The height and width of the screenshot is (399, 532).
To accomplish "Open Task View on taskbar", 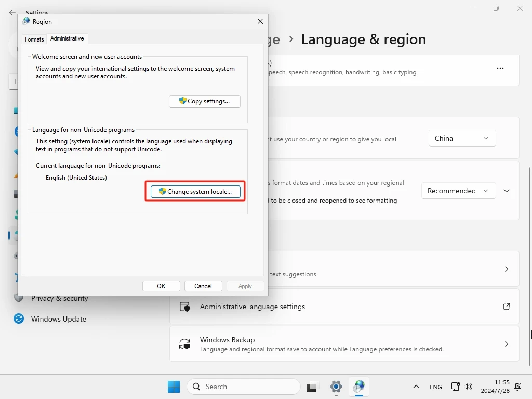I will coord(312,387).
